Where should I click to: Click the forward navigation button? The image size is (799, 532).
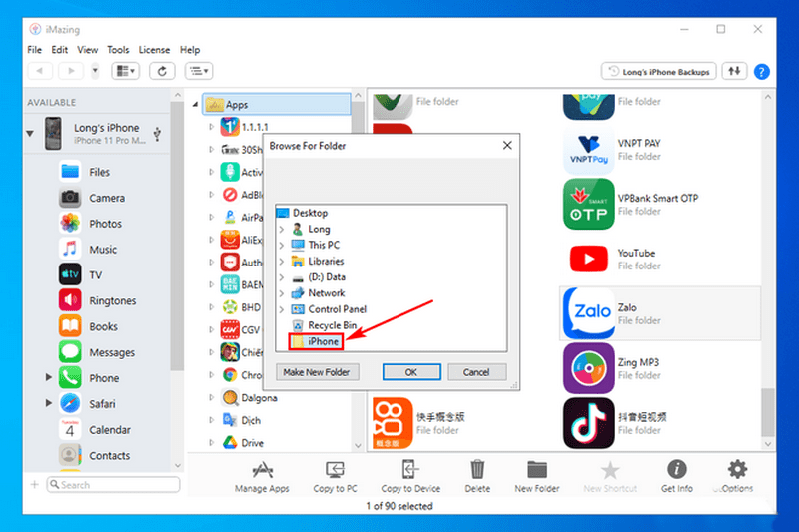[71, 71]
